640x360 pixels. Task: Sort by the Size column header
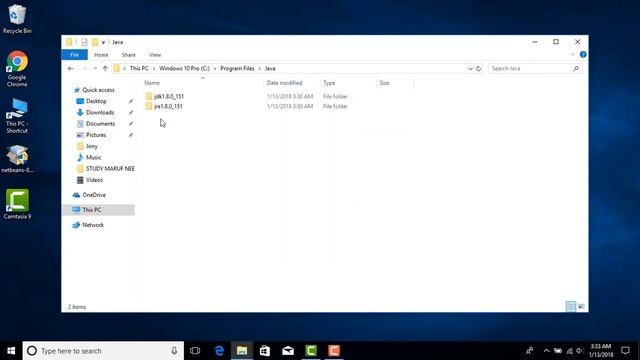click(384, 83)
